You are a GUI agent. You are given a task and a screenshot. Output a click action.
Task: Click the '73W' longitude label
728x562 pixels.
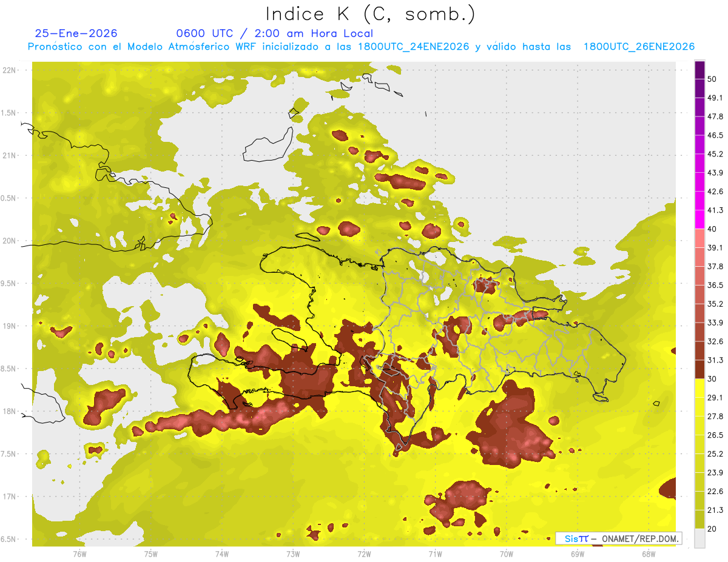click(x=293, y=554)
